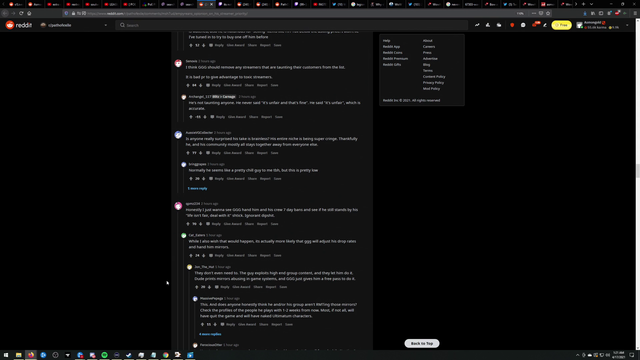Reload the page with browser refresh icon

pos(21,13)
